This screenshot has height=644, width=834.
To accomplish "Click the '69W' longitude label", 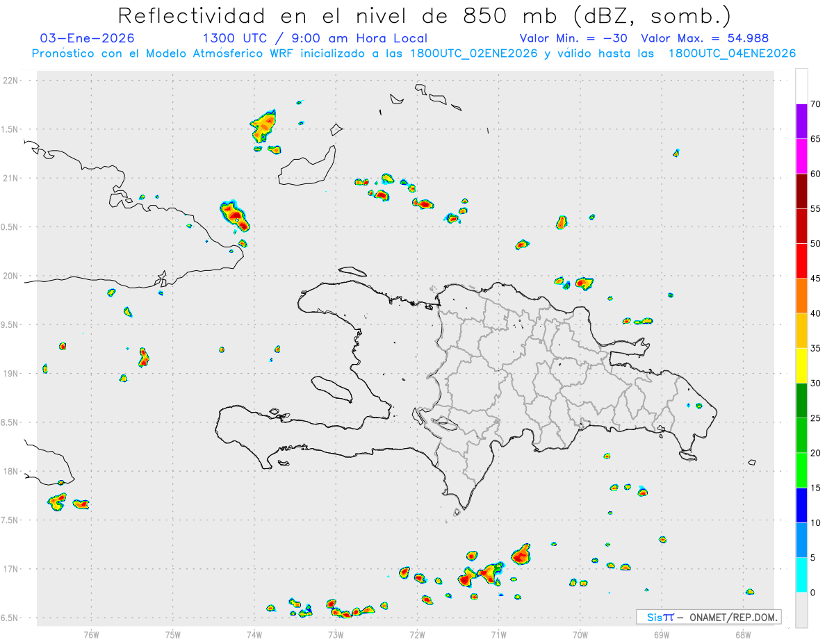I will (661, 634).
